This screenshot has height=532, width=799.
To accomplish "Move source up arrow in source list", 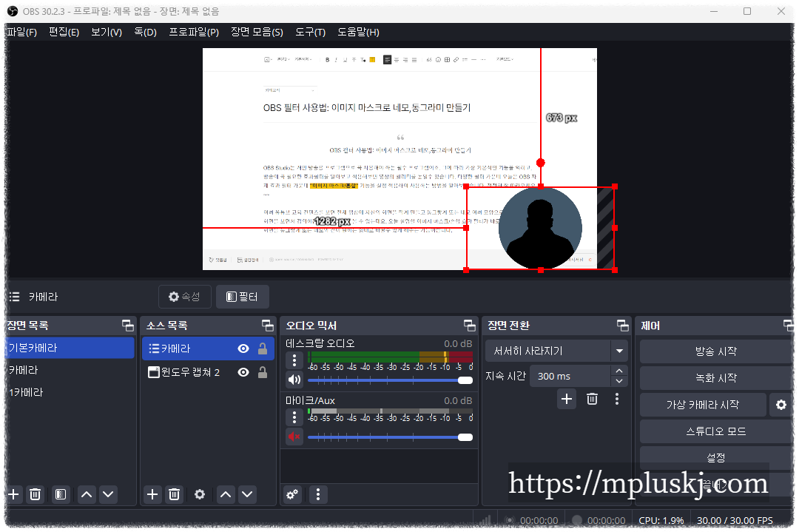I will pyautogui.click(x=226, y=494).
